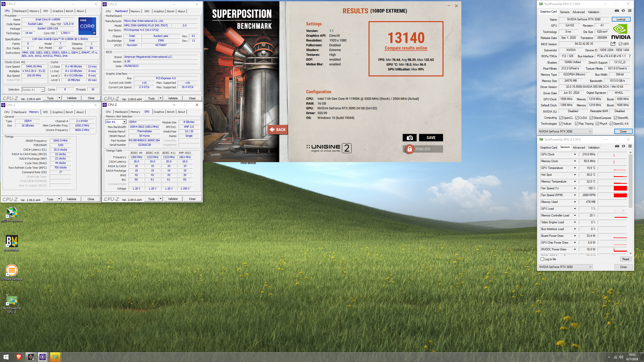Switch to Bench tab in CPU-Z CPU window
Viewport: 644px width, 362px height.
click(x=70, y=11)
